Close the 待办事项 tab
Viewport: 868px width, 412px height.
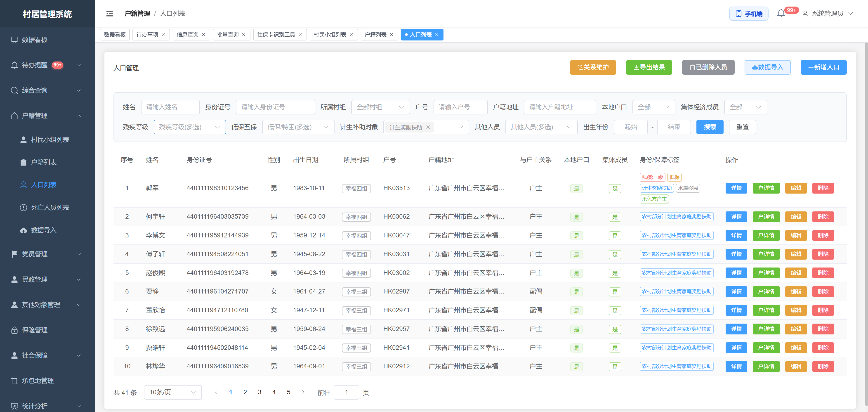pyautogui.click(x=163, y=35)
